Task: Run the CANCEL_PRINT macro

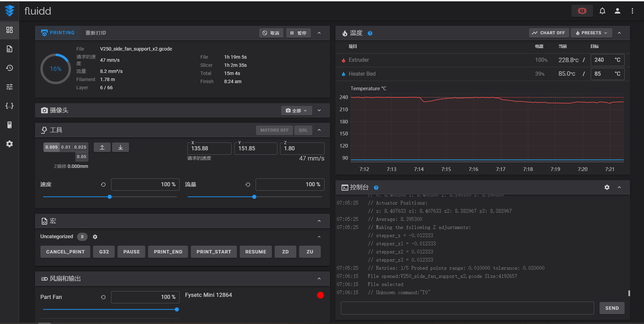Action: 66,252
